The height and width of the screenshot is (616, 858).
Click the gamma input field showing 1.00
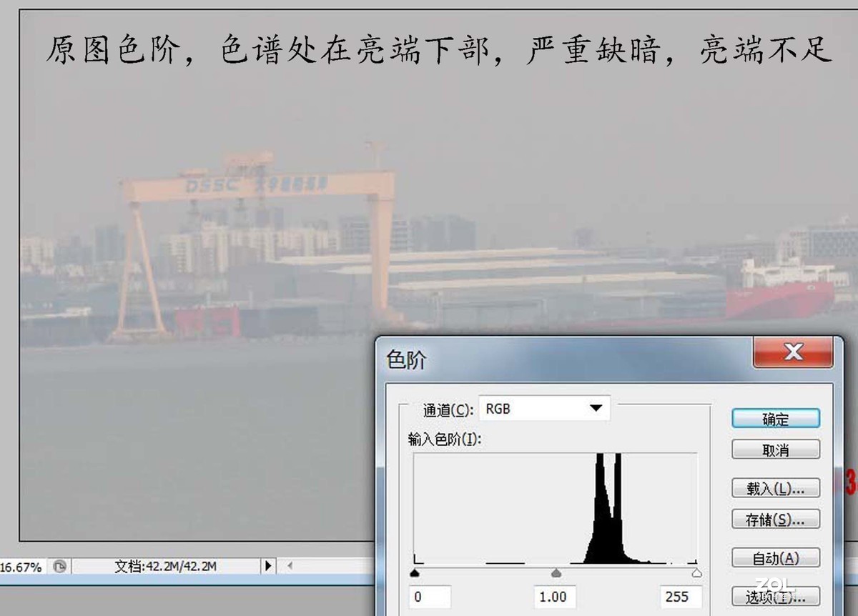(x=555, y=596)
